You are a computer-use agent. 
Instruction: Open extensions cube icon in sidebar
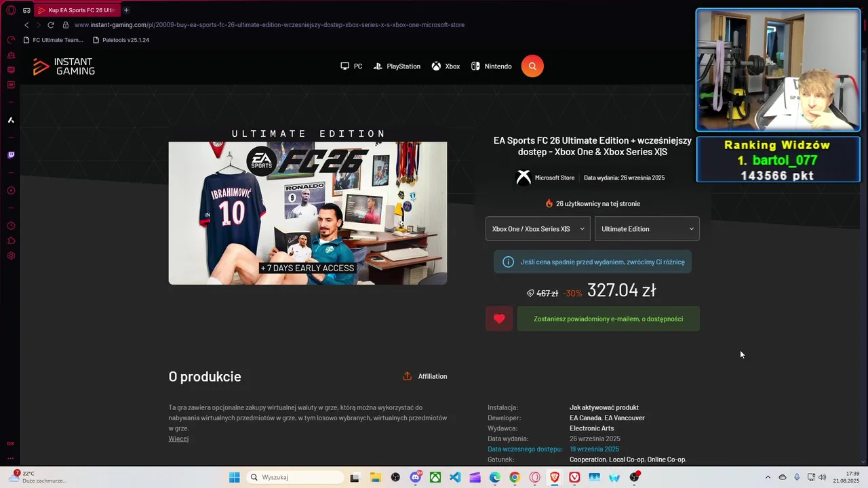(x=11, y=241)
